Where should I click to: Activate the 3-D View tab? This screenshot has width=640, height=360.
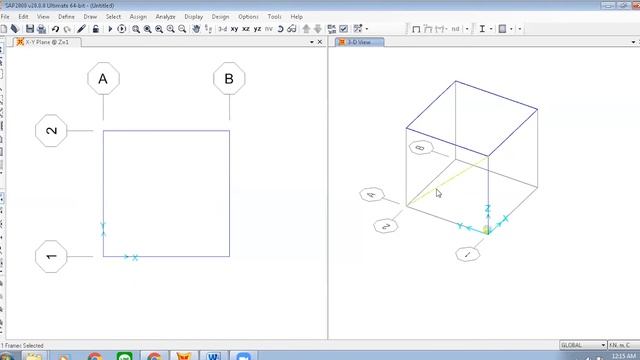[x=359, y=42]
